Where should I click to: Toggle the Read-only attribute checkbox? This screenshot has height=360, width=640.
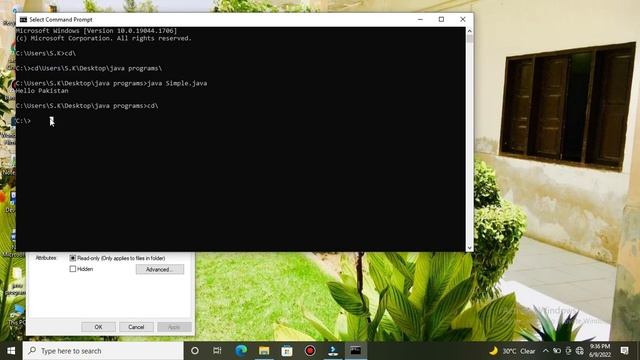coord(73,258)
